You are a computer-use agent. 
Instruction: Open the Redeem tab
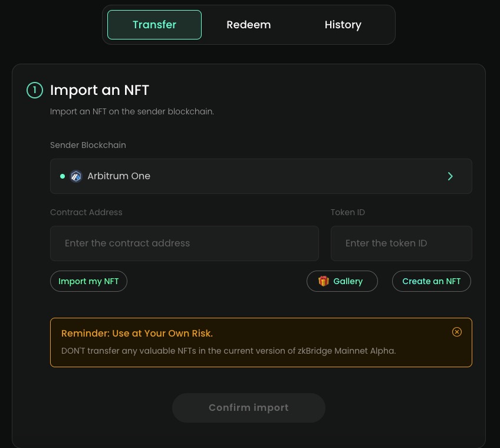pyautogui.click(x=248, y=25)
